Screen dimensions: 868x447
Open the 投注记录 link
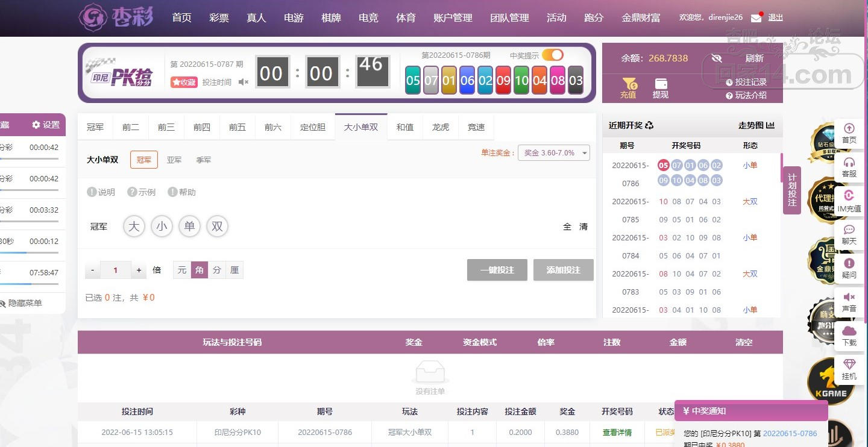point(746,82)
